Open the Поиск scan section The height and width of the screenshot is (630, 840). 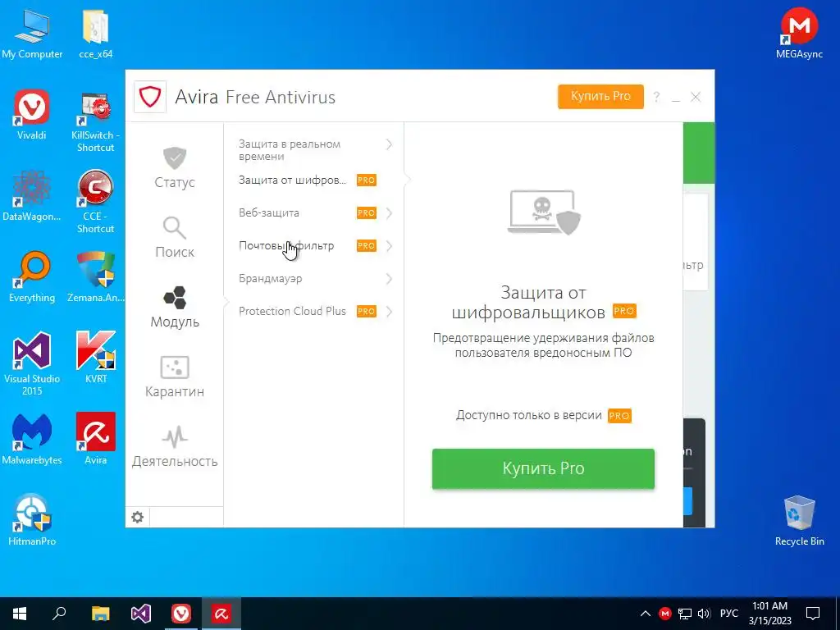click(175, 237)
